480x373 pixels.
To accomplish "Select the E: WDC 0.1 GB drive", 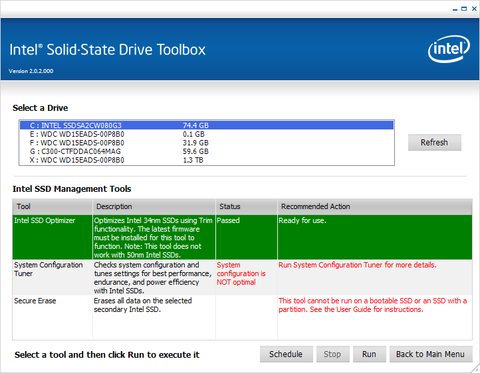I will click(x=206, y=134).
